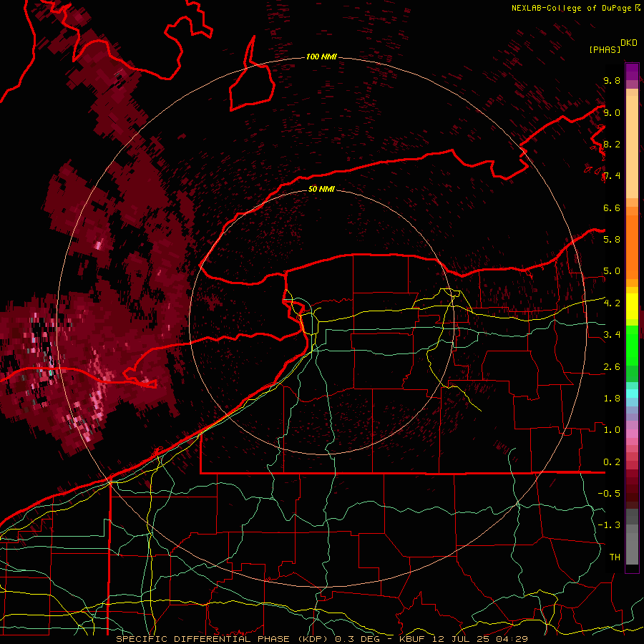The width and height of the screenshot is (644, 644).
Task: Click the 6.6 scale value
Action: pos(612,208)
